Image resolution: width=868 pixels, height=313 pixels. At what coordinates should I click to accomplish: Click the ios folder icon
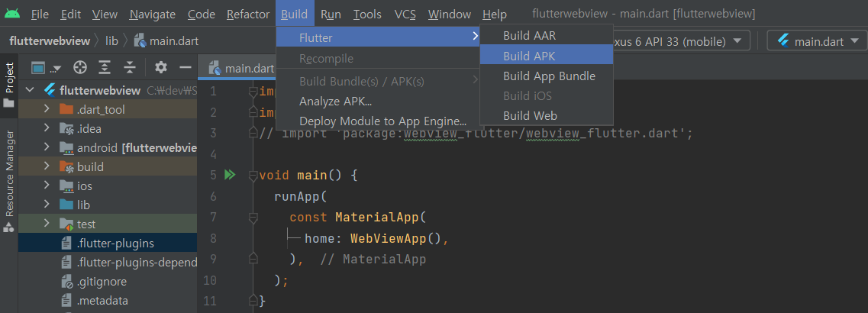pos(66,186)
